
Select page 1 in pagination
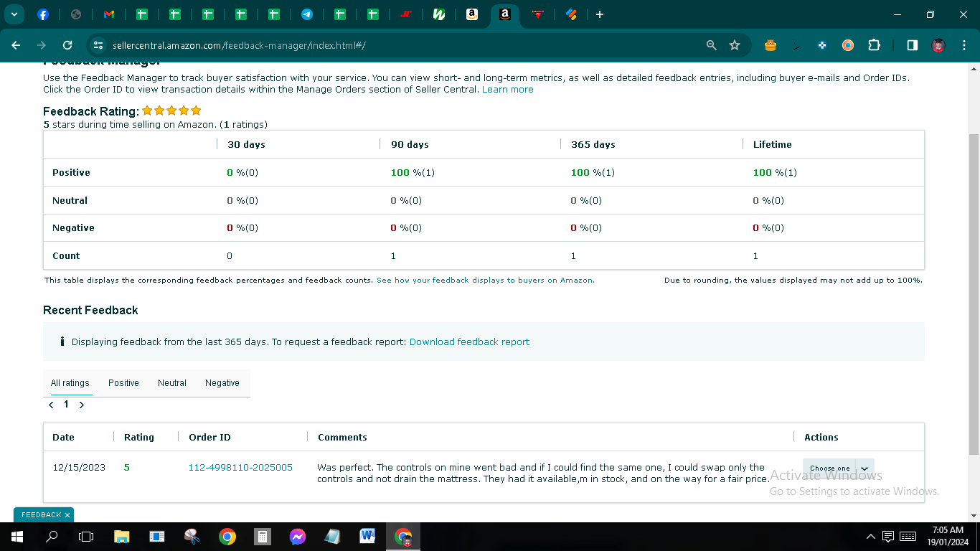pos(66,405)
